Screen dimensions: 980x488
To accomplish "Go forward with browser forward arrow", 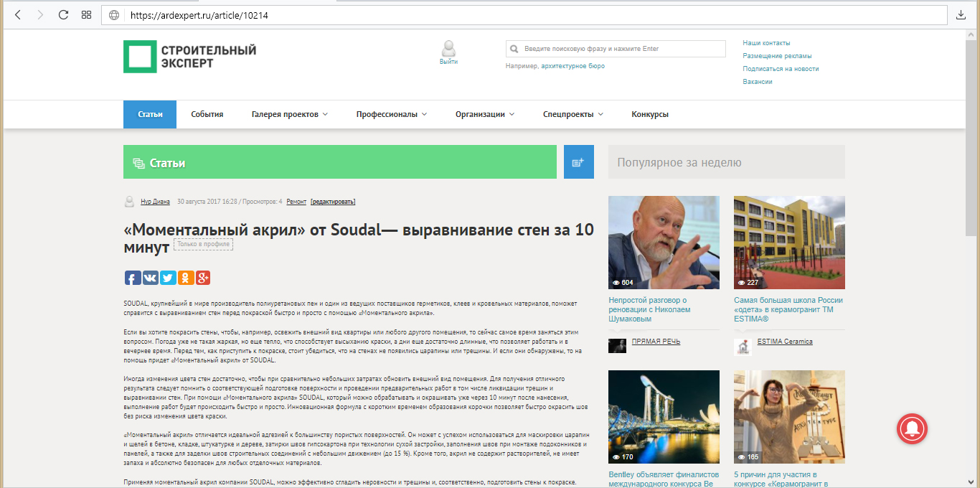I will [40, 14].
